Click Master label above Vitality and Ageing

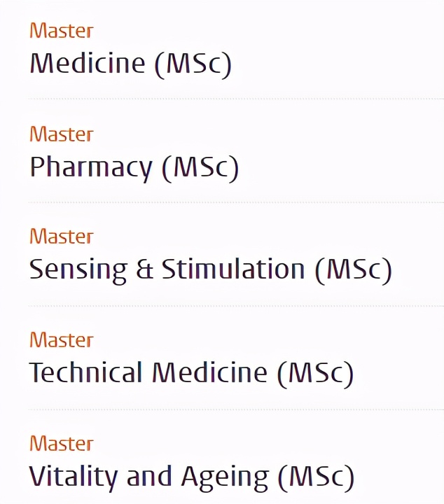(61, 443)
